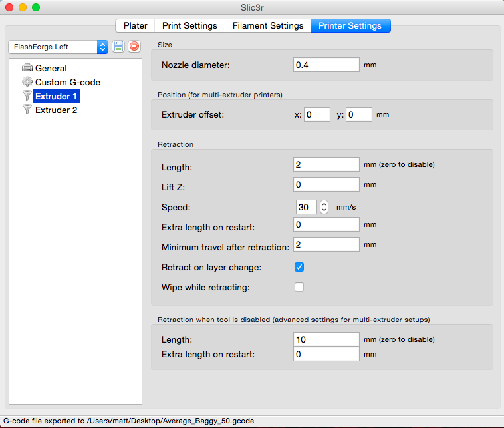Select the General printer icon in sidebar
The image size is (504, 428).
pyautogui.click(x=27, y=68)
